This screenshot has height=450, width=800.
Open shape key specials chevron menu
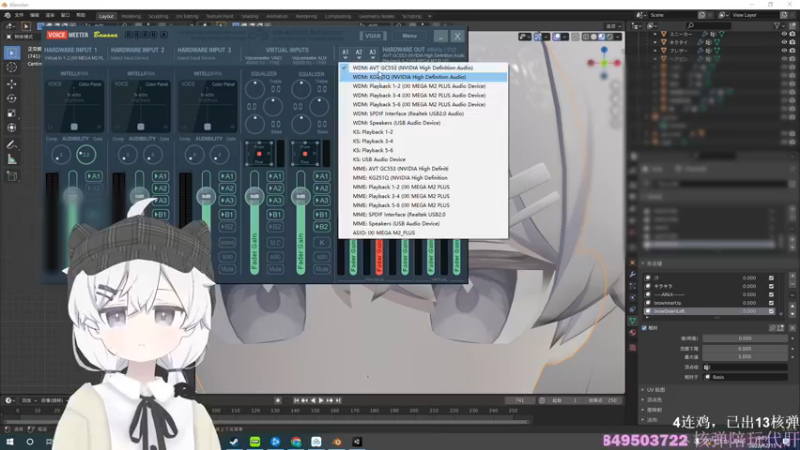point(792,295)
